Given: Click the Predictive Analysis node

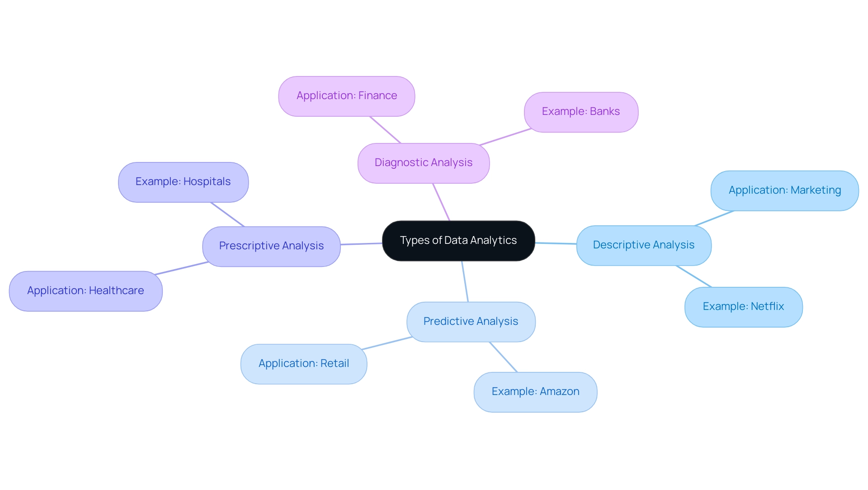Looking at the screenshot, I should coord(470,320).
